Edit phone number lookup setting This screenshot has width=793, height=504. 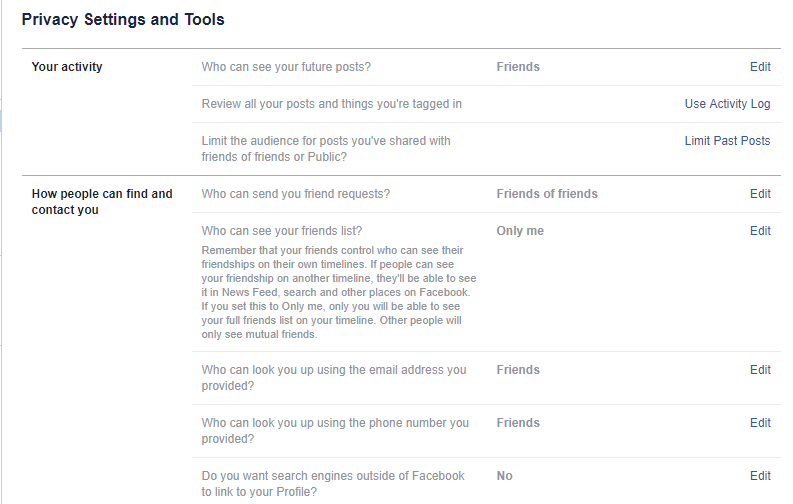pos(760,423)
